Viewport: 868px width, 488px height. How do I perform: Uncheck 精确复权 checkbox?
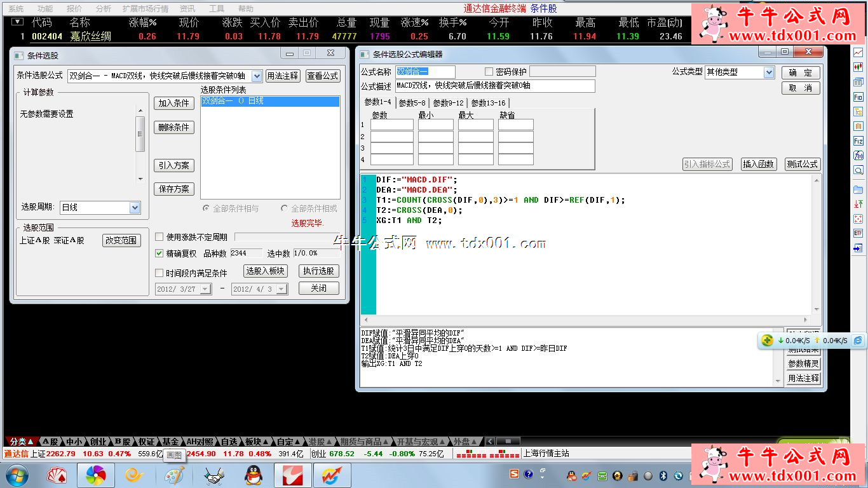[x=159, y=254]
